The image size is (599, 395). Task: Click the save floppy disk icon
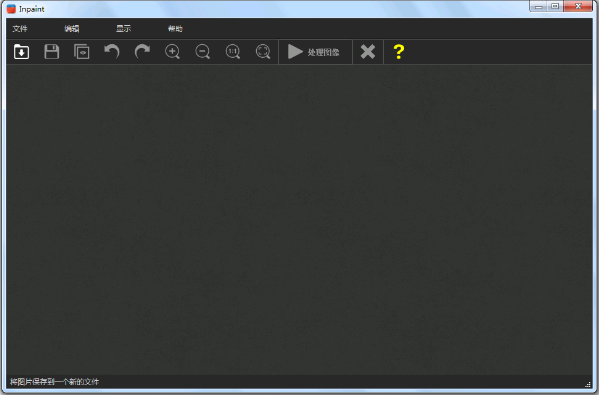coord(52,52)
